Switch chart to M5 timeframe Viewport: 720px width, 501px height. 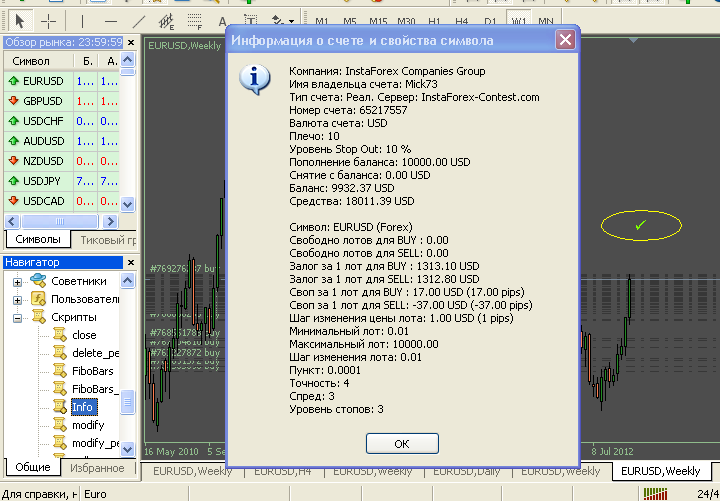tap(350, 22)
